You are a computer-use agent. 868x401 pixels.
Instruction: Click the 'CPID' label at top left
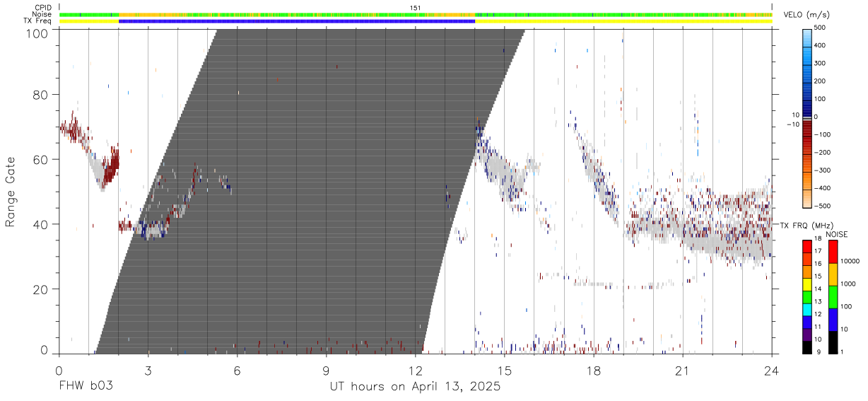pyautogui.click(x=44, y=8)
